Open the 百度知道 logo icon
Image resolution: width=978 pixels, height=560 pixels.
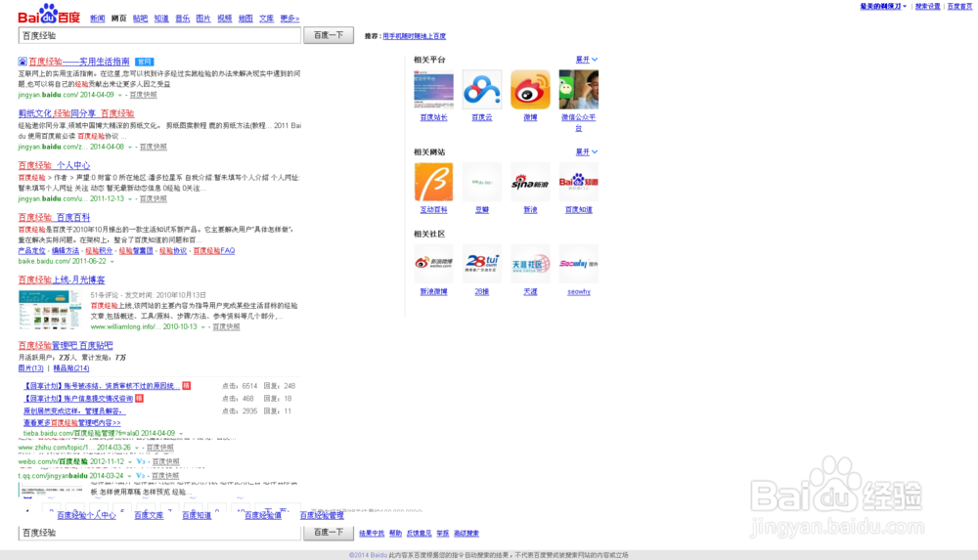[x=578, y=182]
